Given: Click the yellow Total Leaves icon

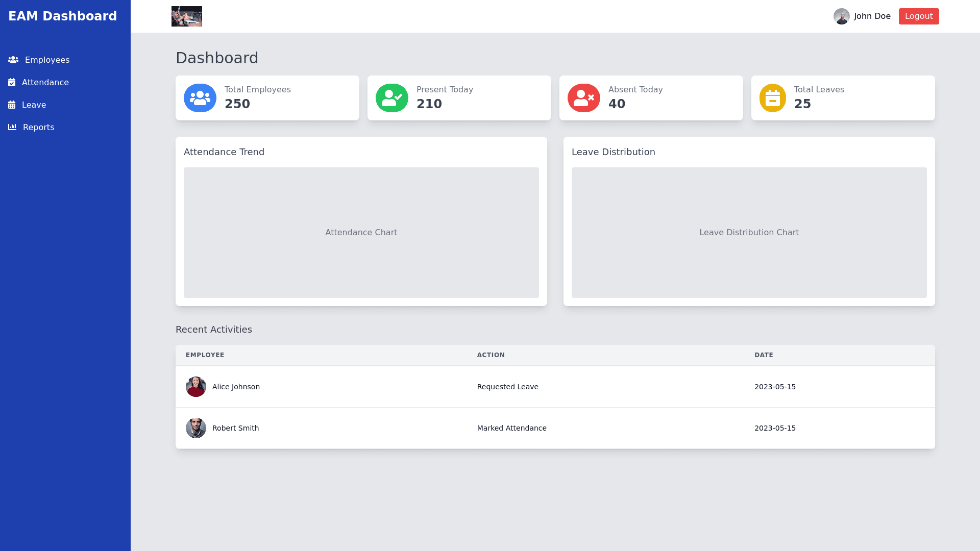Looking at the screenshot, I should click(773, 98).
